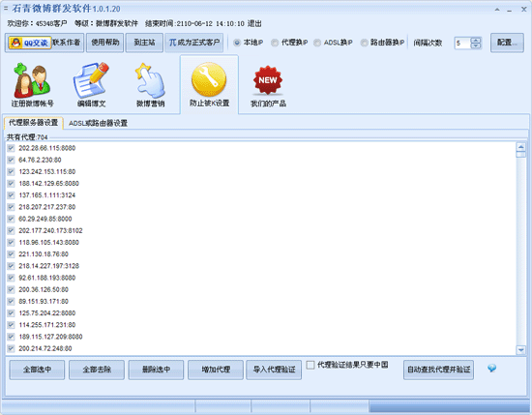The height and width of the screenshot is (415, 532).
Task: Click the 间隔次数 number input field
Action: point(462,44)
